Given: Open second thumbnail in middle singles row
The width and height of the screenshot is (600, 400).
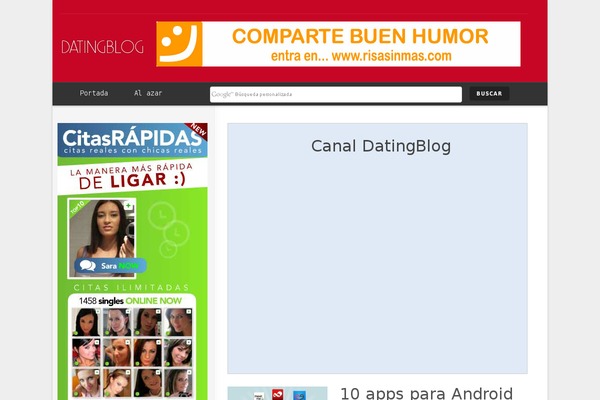Looking at the screenshot, I should [117, 353].
